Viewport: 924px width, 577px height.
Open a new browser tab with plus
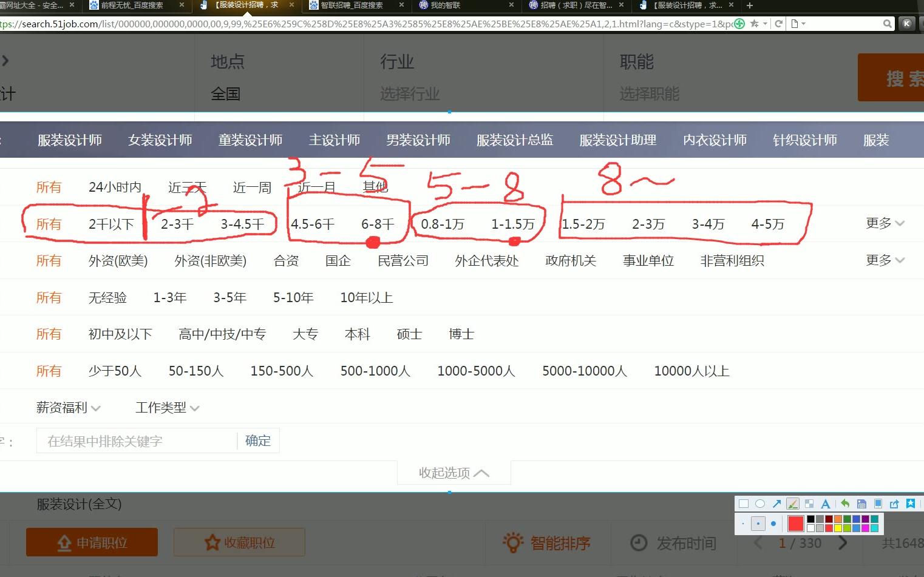coord(749,5)
